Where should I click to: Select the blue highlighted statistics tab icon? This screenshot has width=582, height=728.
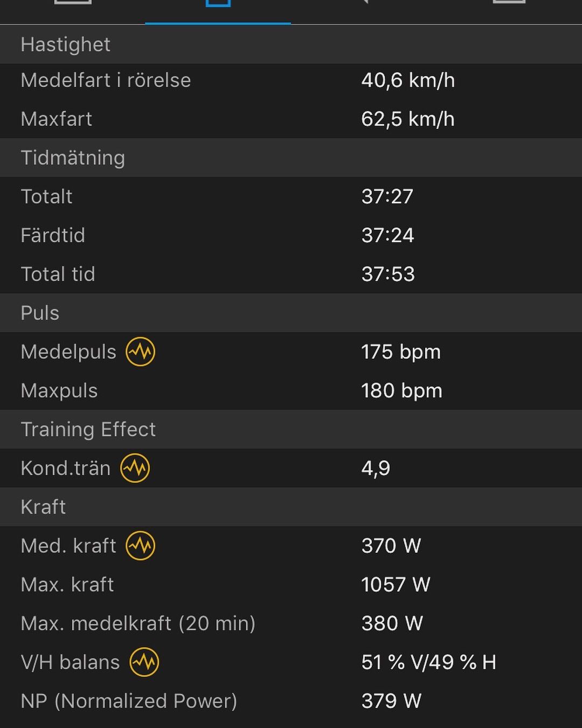(218, 4)
